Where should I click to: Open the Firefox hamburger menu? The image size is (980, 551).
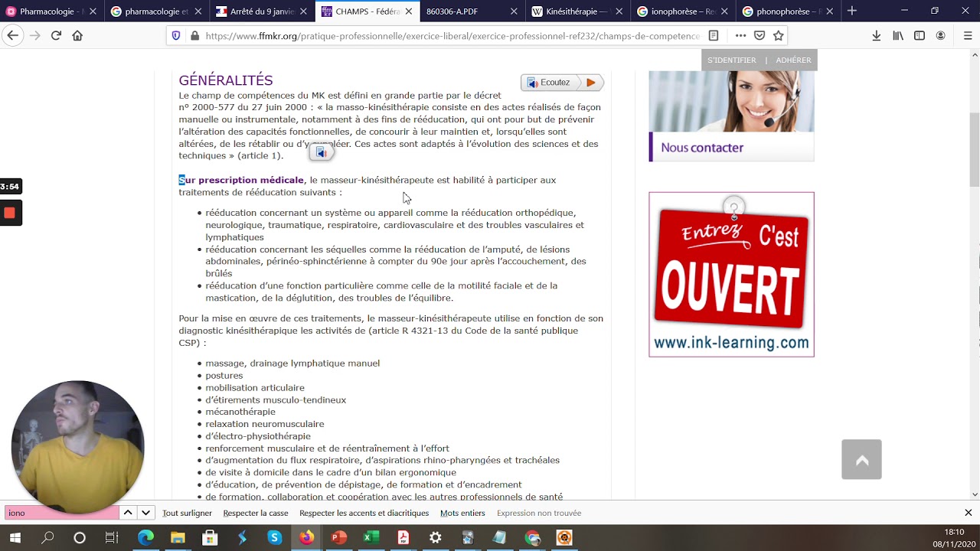tap(968, 35)
